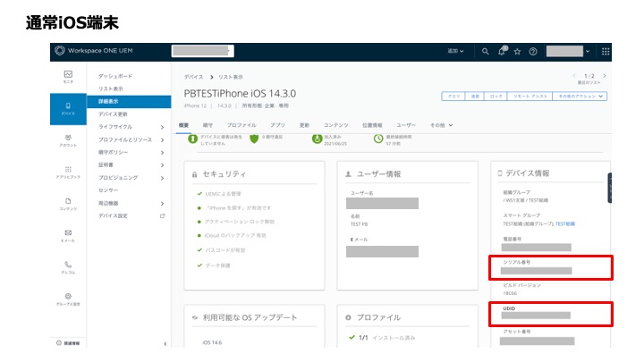Open the help question mark icon
Image resolution: width=644 pixels, height=362 pixels.
pos(533,51)
